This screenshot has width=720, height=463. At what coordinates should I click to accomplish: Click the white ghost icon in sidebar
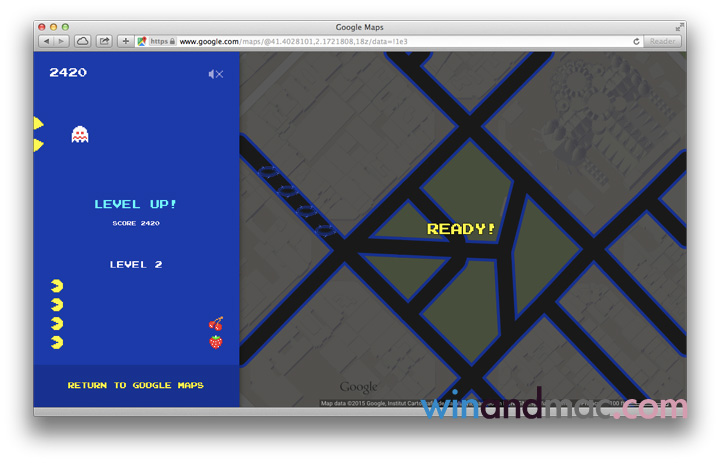pyautogui.click(x=80, y=135)
